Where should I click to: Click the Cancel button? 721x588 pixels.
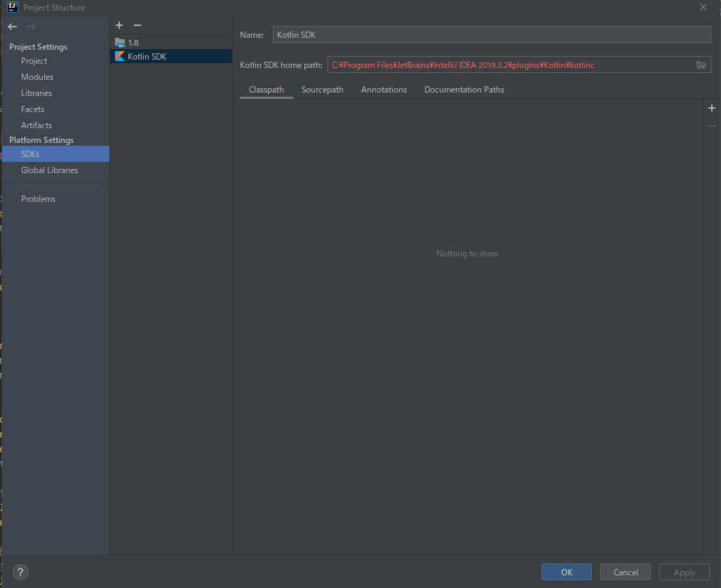pyautogui.click(x=626, y=572)
